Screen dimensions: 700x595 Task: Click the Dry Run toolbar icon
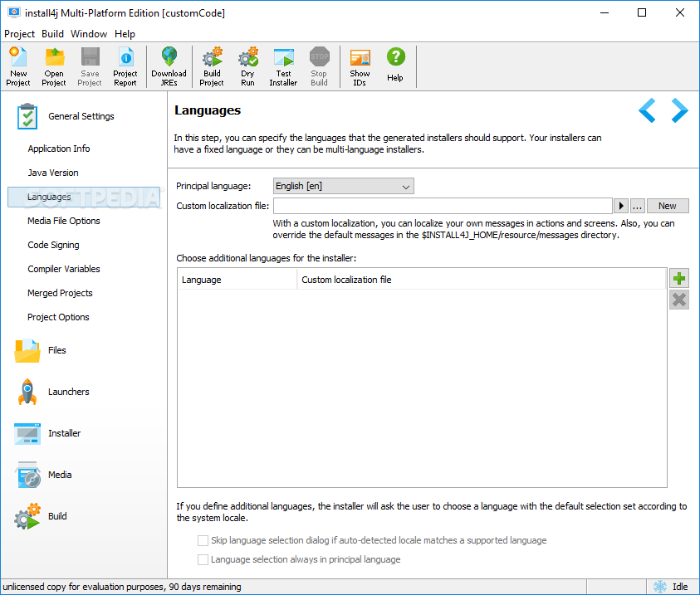tap(247, 66)
